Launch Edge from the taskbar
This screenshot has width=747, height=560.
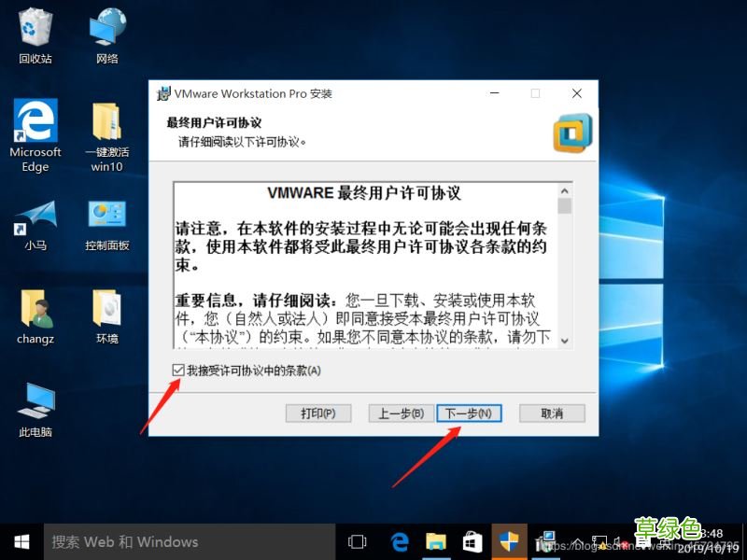click(400, 542)
